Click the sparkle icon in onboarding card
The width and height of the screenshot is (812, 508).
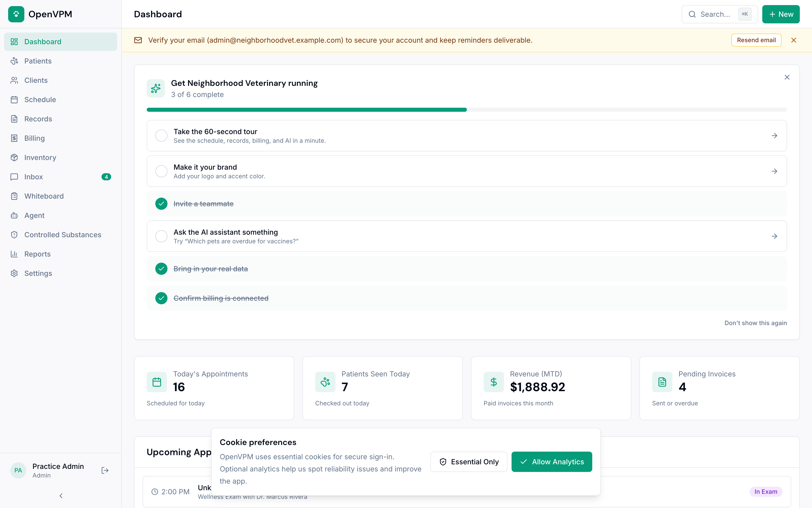click(x=156, y=88)
